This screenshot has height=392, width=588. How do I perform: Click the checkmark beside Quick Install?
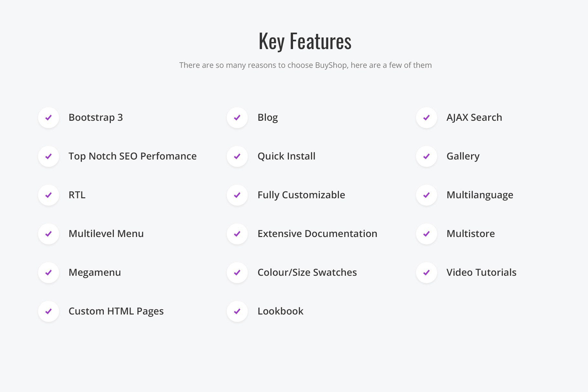click(x=237, y=156)
